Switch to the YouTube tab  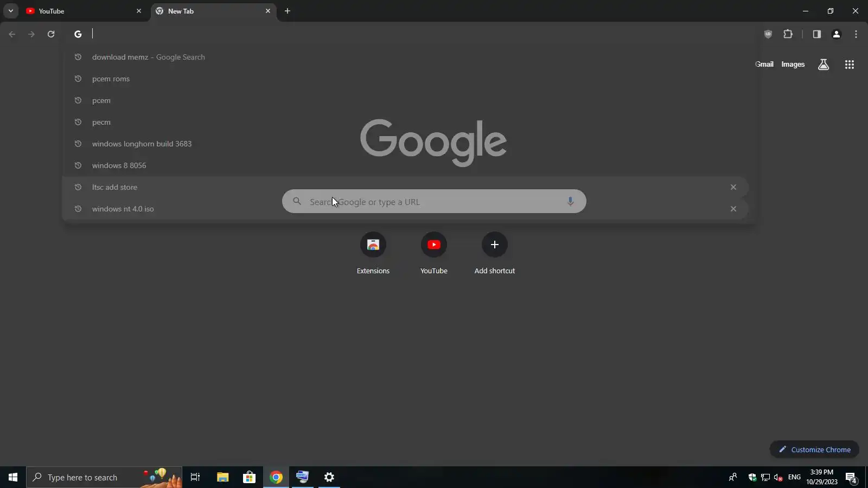point(84,11)
